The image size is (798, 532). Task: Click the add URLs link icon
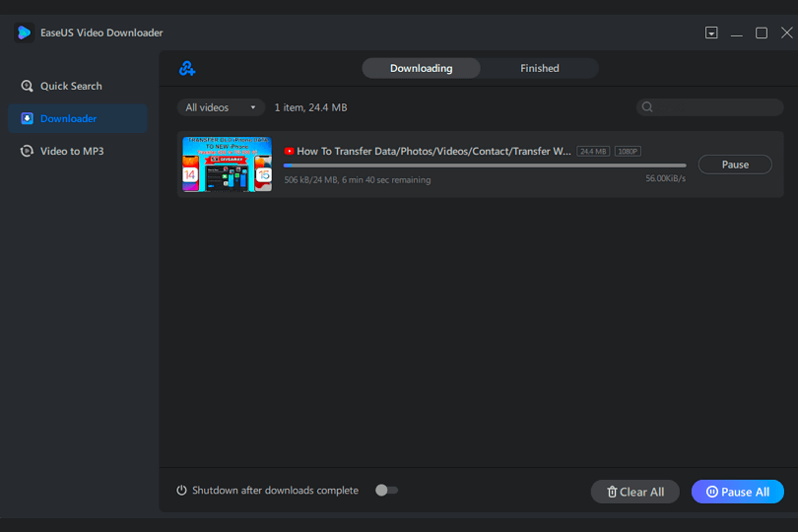[x=187, y=69]
